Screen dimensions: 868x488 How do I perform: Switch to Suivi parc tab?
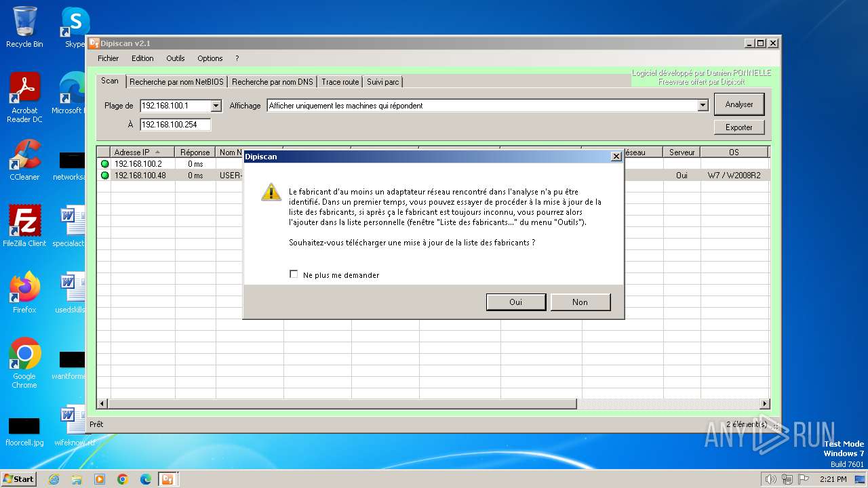(x=383, y=82)
